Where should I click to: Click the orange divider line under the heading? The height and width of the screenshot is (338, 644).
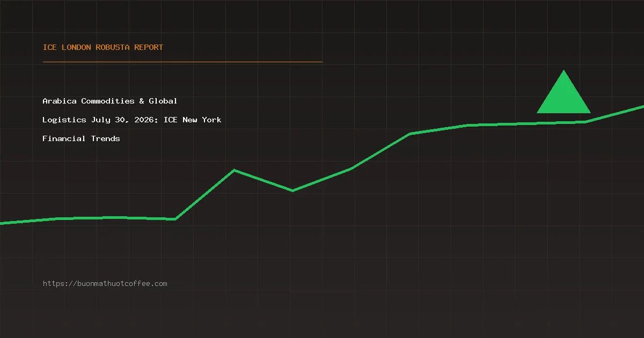point(182,62)
